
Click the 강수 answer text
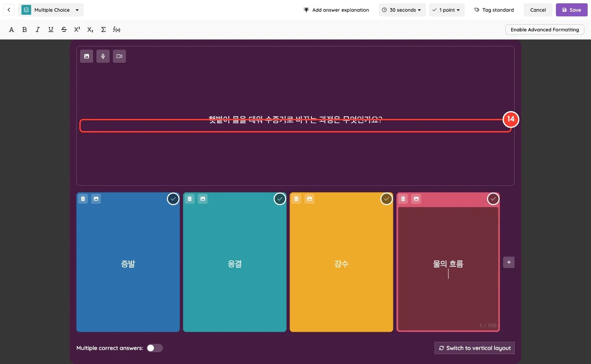[x=341, y=264]
